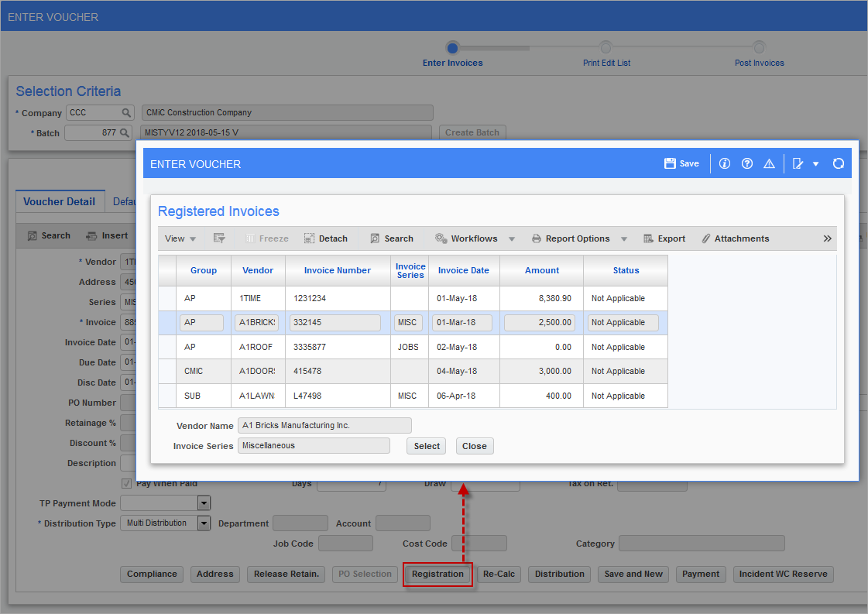Screen dimensions: 868x614
Task: Open the View dropdown in the invoices toolbar
Action: 178,238
